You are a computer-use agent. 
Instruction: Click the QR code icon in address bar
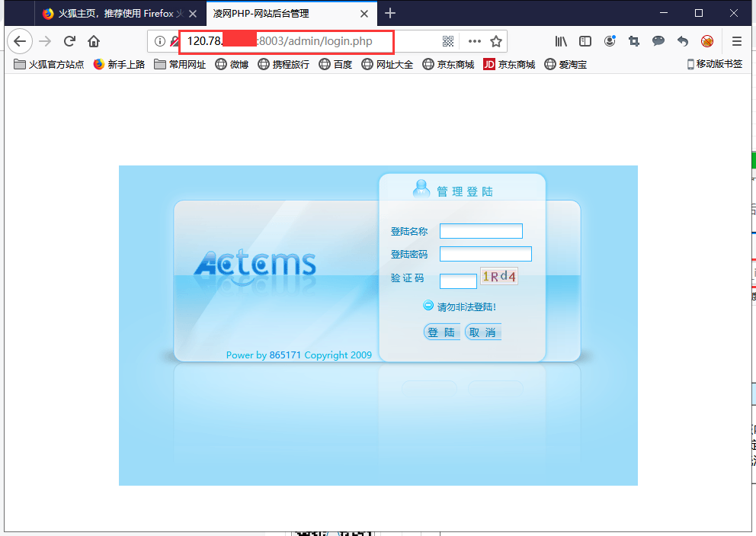pyautogui.click(x=448, y=41)
